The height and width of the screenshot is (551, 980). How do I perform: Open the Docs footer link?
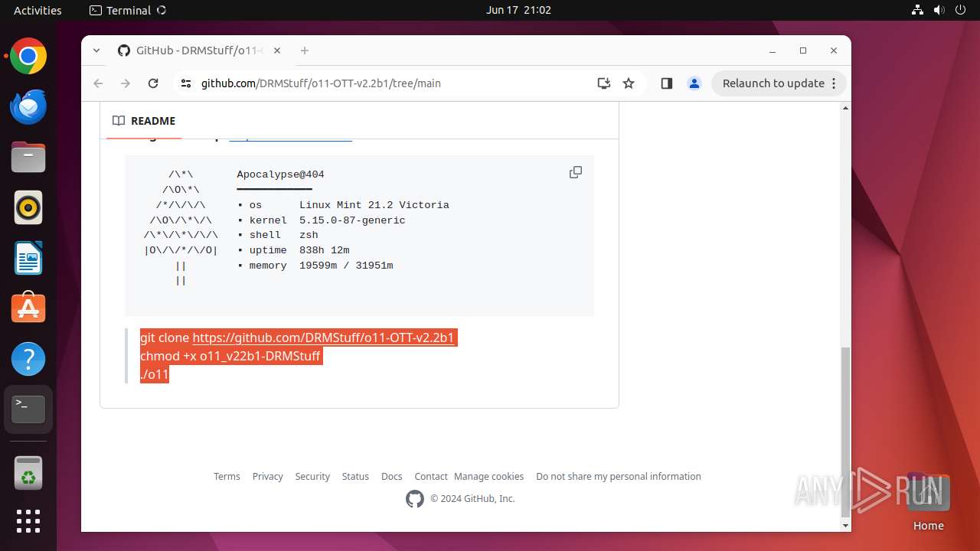click(x=392, y=476)
